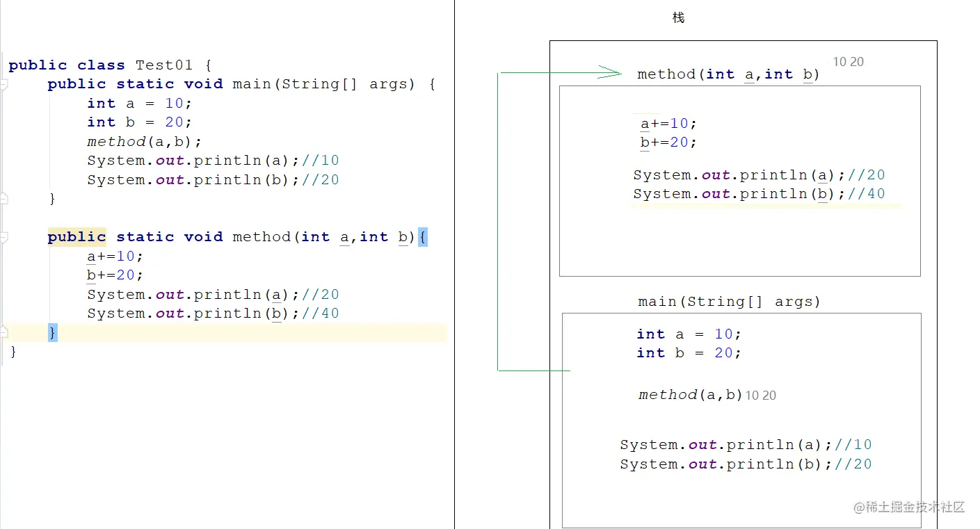
Task: Click 'method(a,b)' call inside the main stack frame
Action: pos(691,395)
